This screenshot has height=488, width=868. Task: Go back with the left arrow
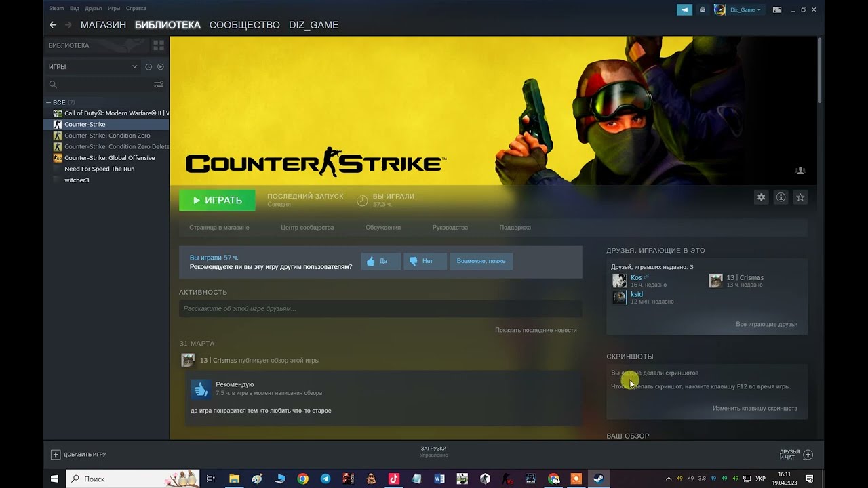pos(53,25)
